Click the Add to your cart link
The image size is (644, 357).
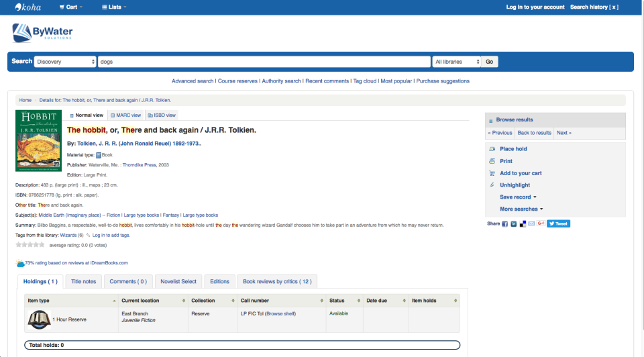point(521,173)
